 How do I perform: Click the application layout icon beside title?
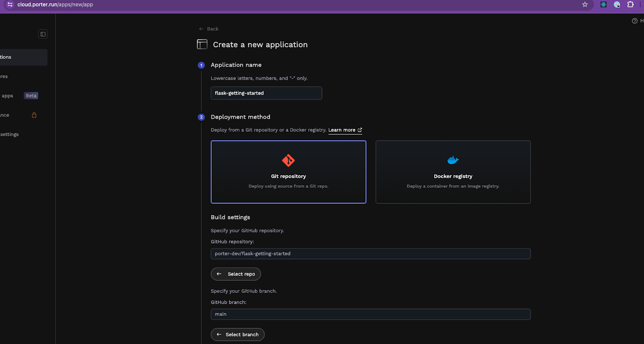[202, 44]
